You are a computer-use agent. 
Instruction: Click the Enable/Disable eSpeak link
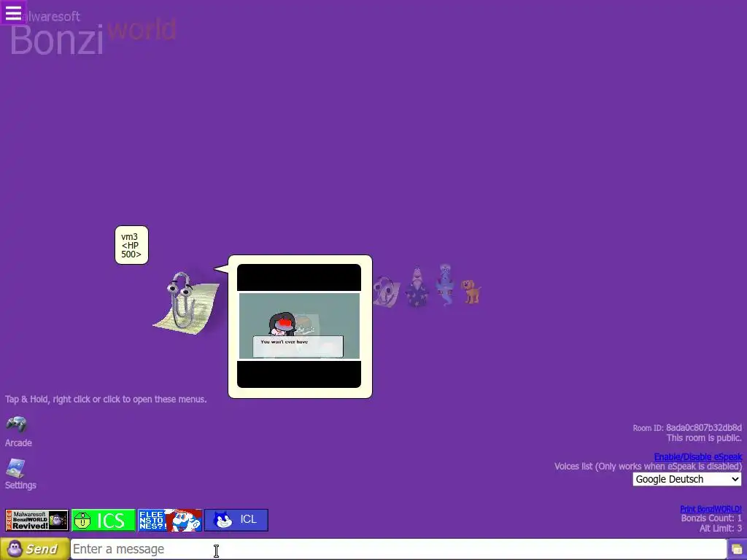point(697,456)
